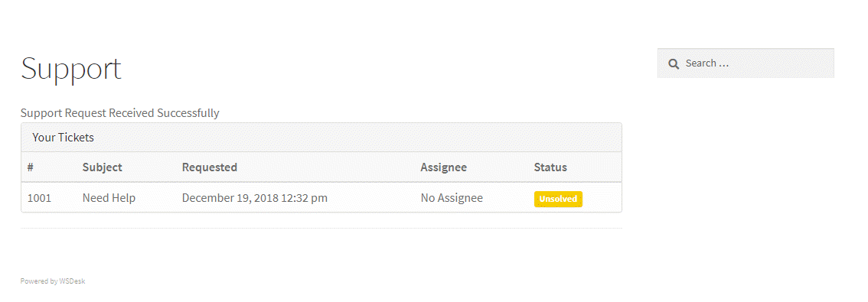Screen dimensions: 868x302
Task: Click the Support page title
Action: 71,69
